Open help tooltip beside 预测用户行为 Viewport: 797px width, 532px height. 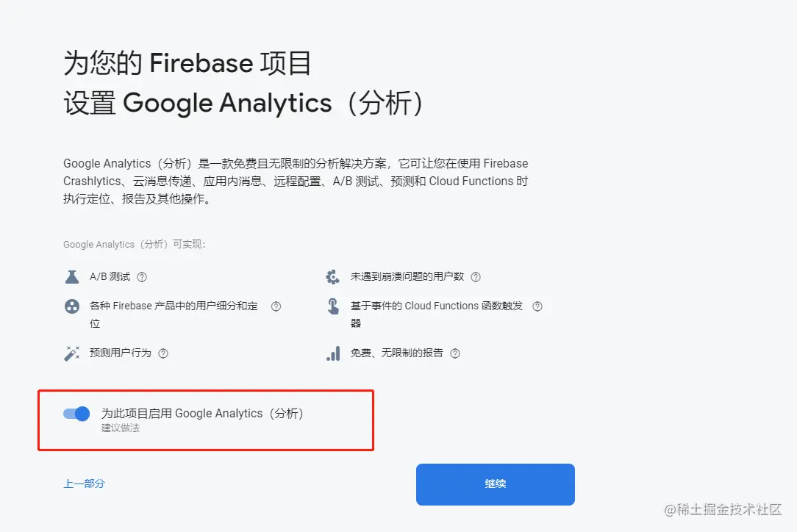click(x=163, y=353)
